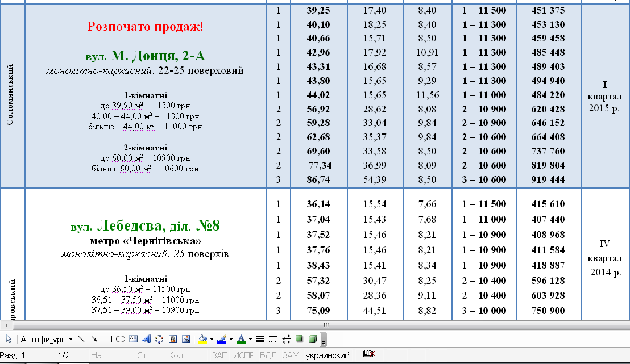This screenshot has width=630, height=364.
Task: Insert clip art picture
Action: (x=173, y=340)
